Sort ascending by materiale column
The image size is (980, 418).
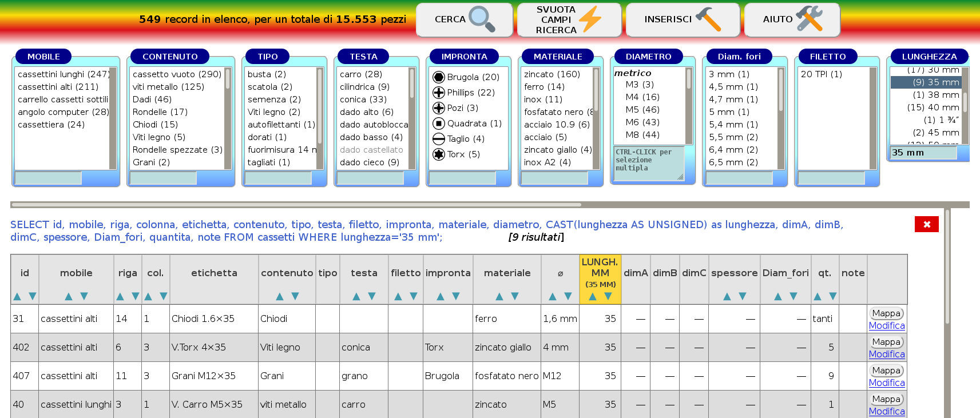499,296
